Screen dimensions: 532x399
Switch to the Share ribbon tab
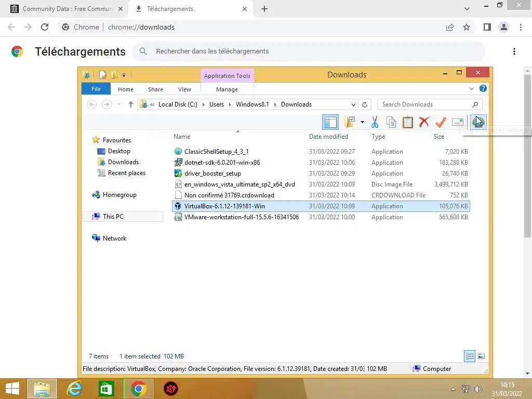(155, 89)
